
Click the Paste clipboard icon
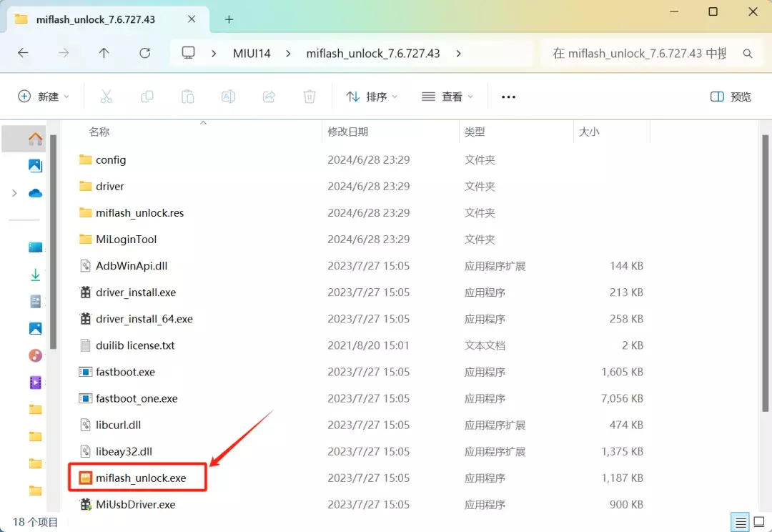(x=187, y=97)
